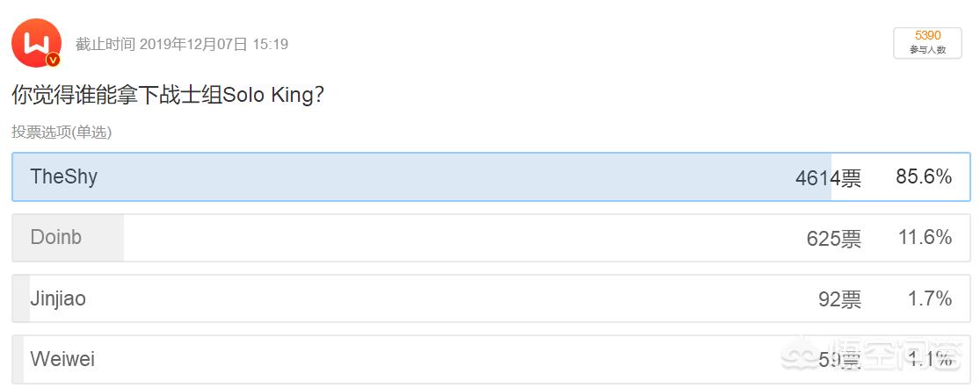Open the 5390 participants count box
Image resolution: width=980 pixels, height=388 pixels.
coord(927,42)
